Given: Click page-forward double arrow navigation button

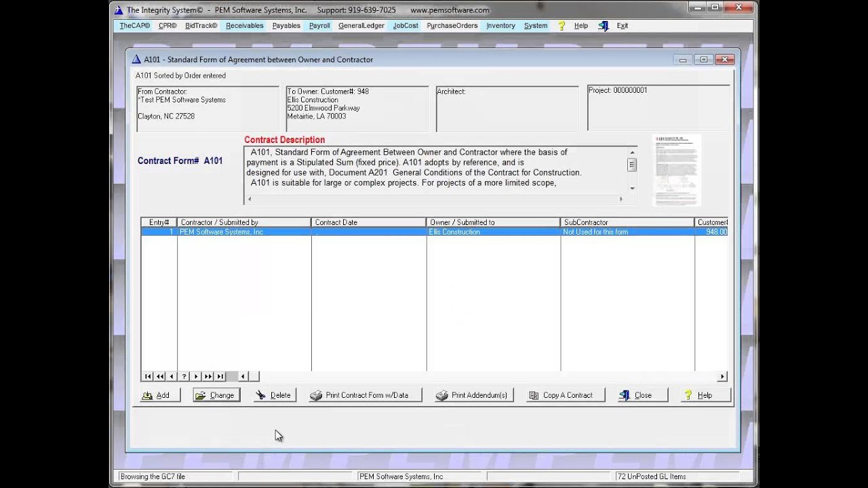Looking at the screenshot, I should 208,377.
